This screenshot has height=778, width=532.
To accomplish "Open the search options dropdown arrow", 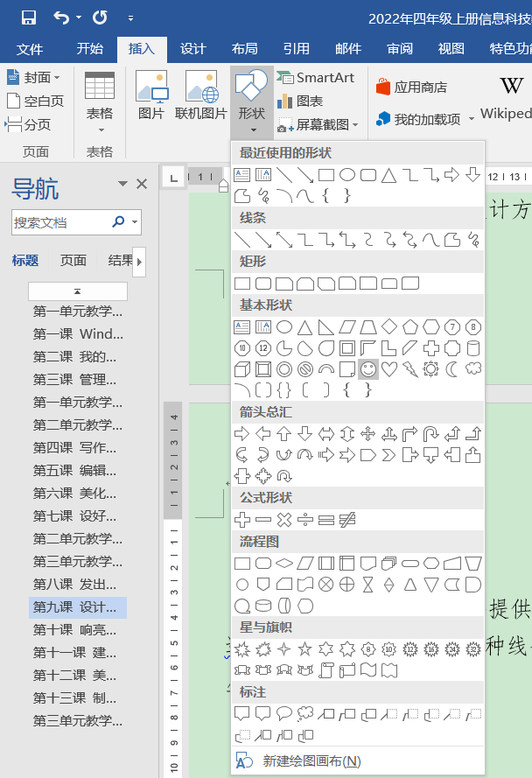I will [x=135, y=222].
